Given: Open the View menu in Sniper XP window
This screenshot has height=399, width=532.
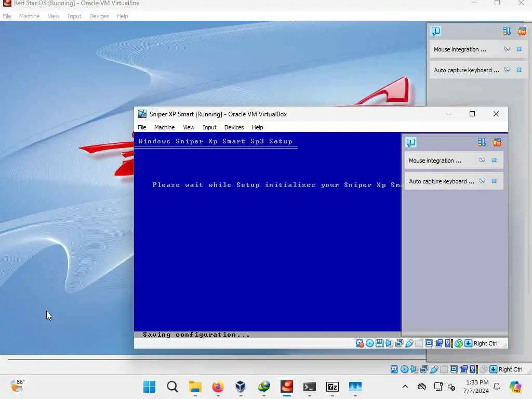Looking at the screenshot, I should coord(189,127).
